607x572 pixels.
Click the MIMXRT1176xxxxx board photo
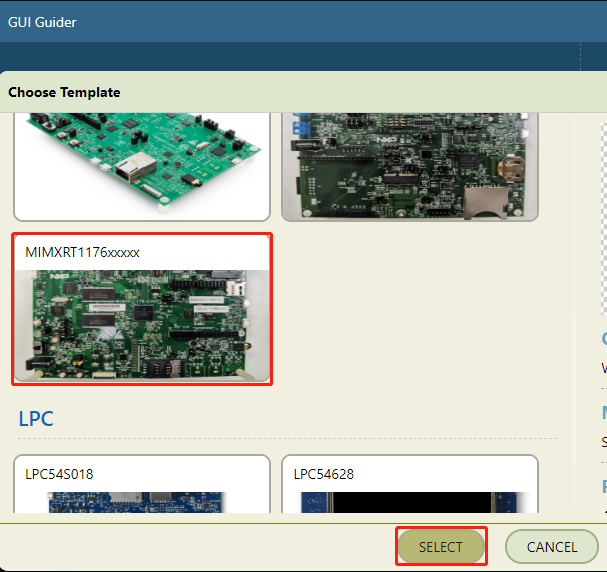tap(141, 324)
